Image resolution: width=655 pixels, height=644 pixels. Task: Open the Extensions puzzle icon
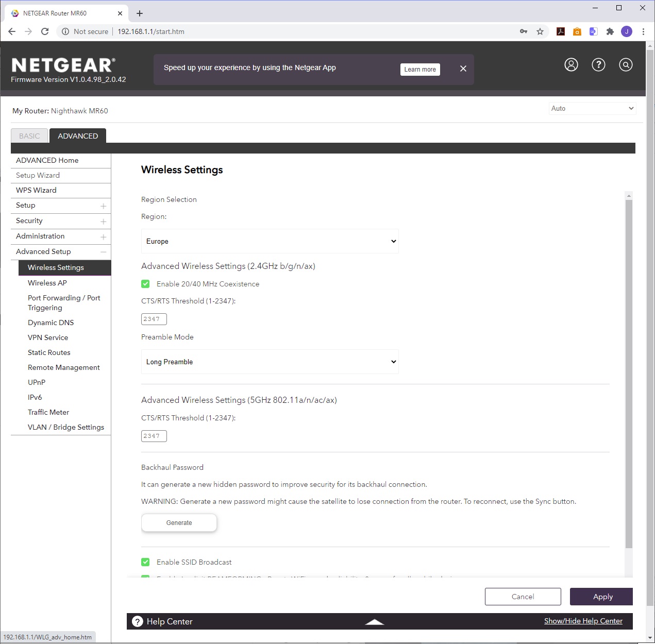pyautogui.click(x=610, y=31)
